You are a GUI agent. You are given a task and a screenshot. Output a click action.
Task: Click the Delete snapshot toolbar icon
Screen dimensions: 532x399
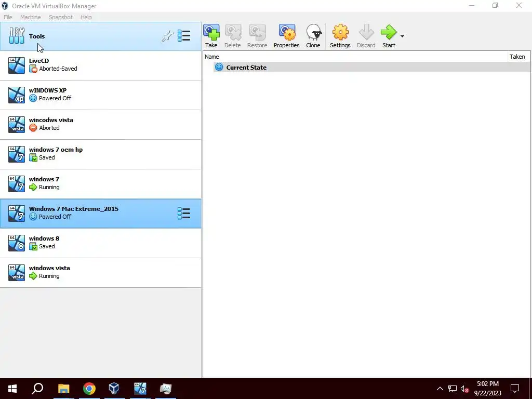232,36
